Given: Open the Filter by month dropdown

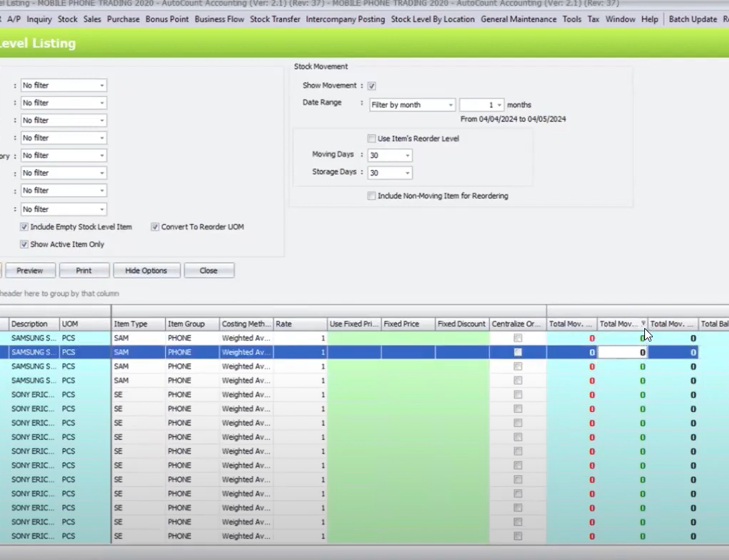Looking at the screenshot, I should click(450, 105).
